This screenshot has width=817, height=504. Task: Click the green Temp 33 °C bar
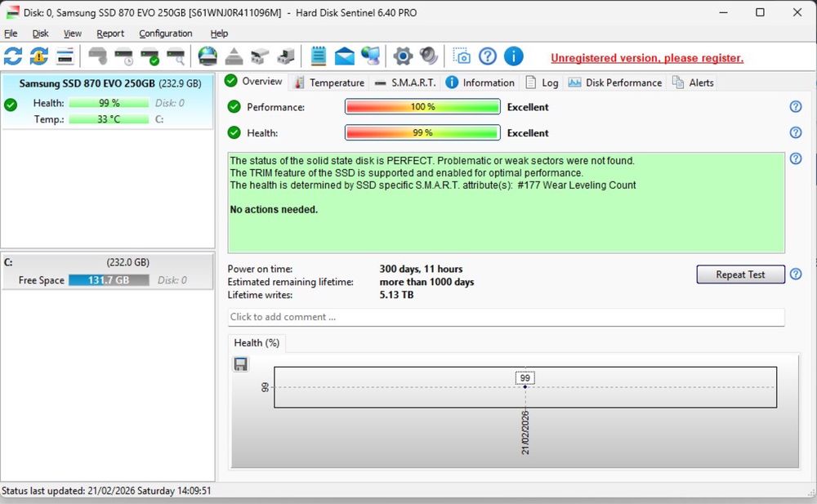pyautogui.click(x=109, y=119)
